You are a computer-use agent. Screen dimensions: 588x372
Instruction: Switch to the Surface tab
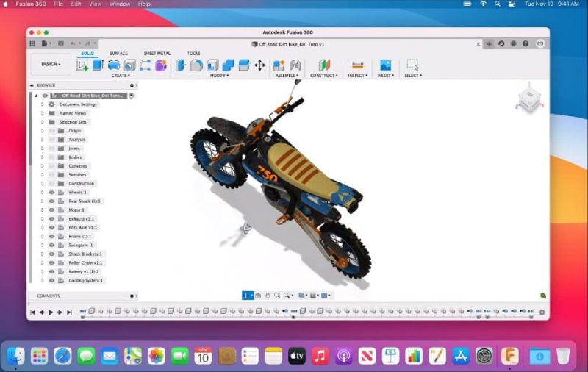pos(118,54)
